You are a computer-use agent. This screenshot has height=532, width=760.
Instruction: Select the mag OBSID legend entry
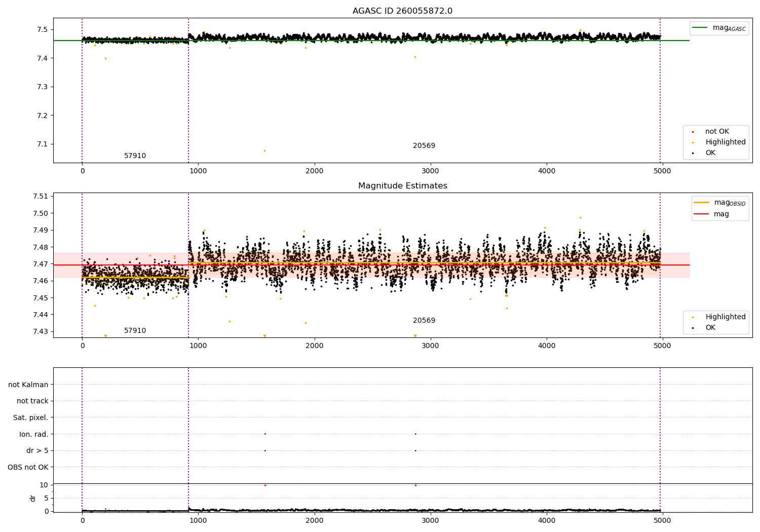point(719,203)
